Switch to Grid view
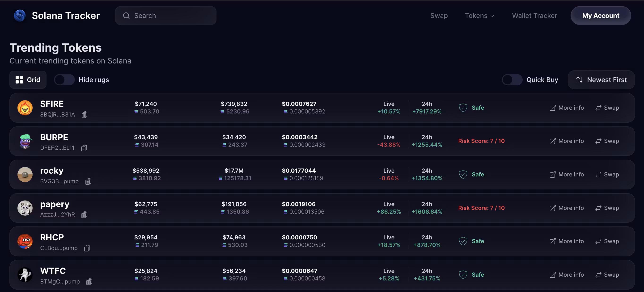The width and height of the screenshot is (644, 292). (28, 80)
